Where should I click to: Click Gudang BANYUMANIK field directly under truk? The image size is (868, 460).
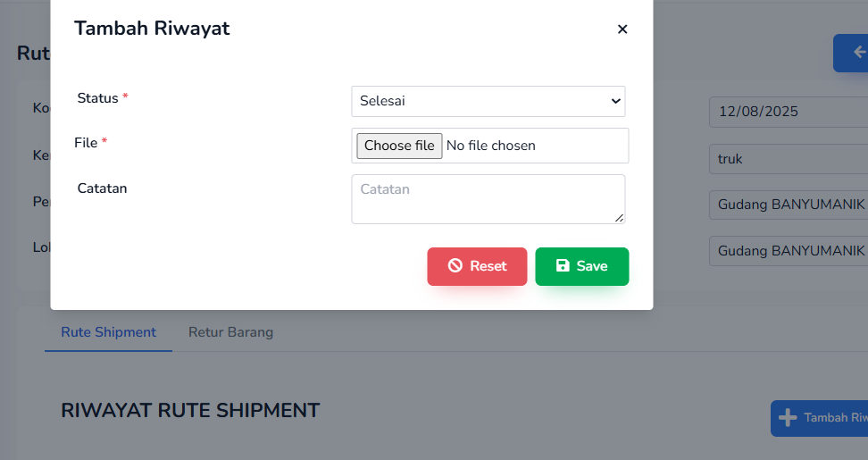coord(788,205)
